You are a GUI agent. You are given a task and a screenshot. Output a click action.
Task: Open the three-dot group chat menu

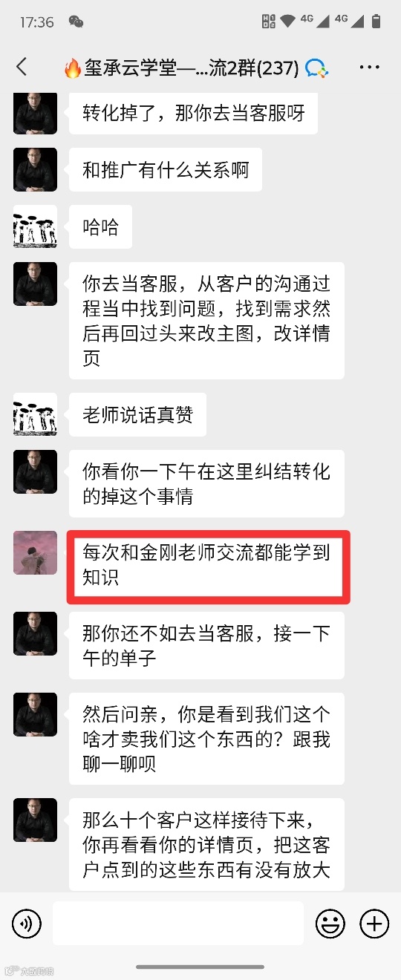pyautogui.click(x=369, y=68)
